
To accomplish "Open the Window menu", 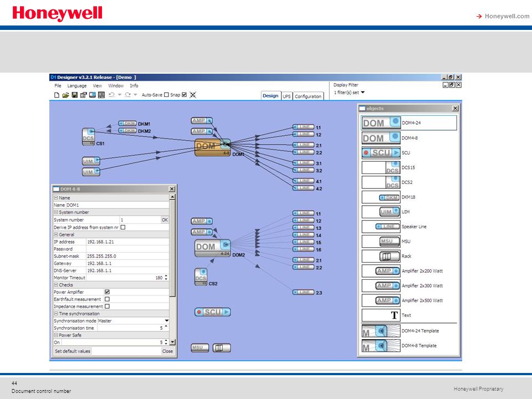I will (116, 86).
